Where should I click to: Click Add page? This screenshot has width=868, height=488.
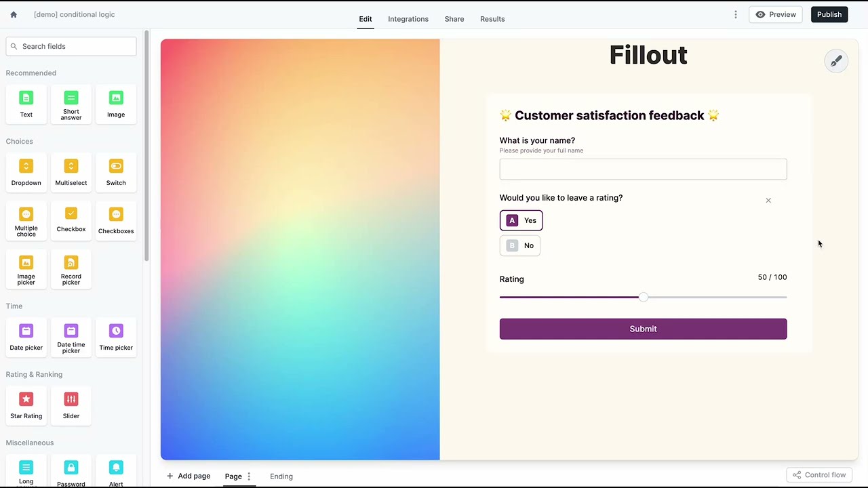(189, 476)
